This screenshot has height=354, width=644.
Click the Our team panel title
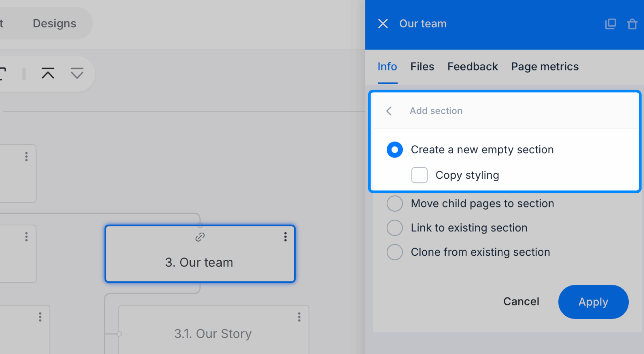pyautogui.click(x=423, y=24)
